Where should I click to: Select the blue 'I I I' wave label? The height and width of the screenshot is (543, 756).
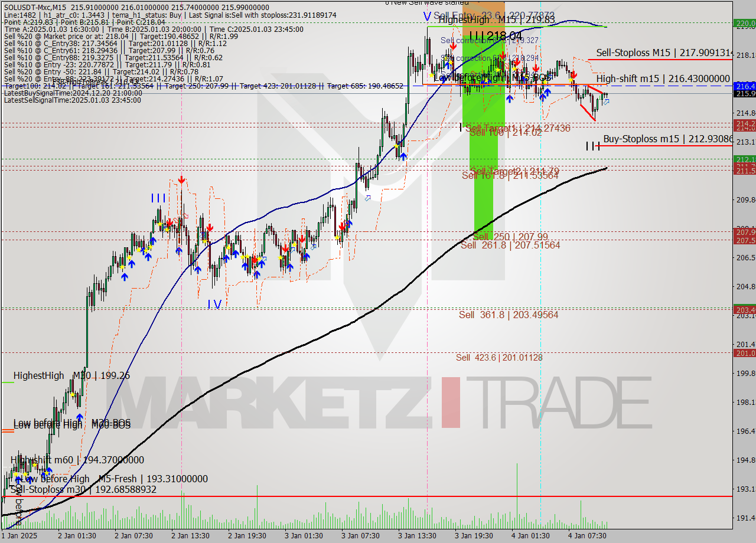click(x=158, y=198)
